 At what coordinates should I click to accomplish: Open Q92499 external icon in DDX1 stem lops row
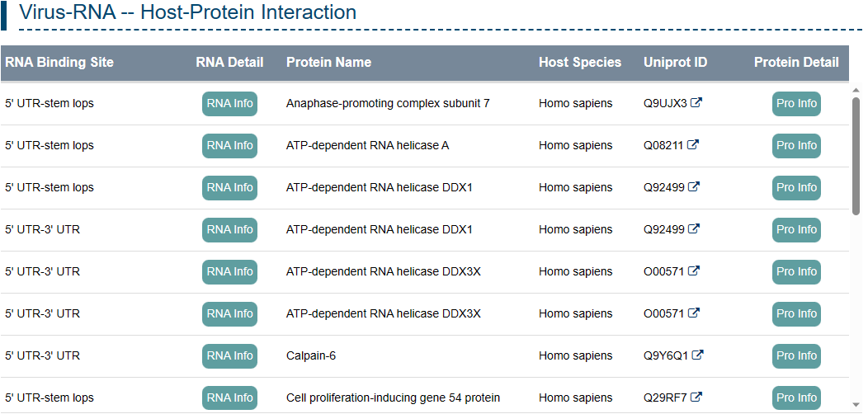694,187
